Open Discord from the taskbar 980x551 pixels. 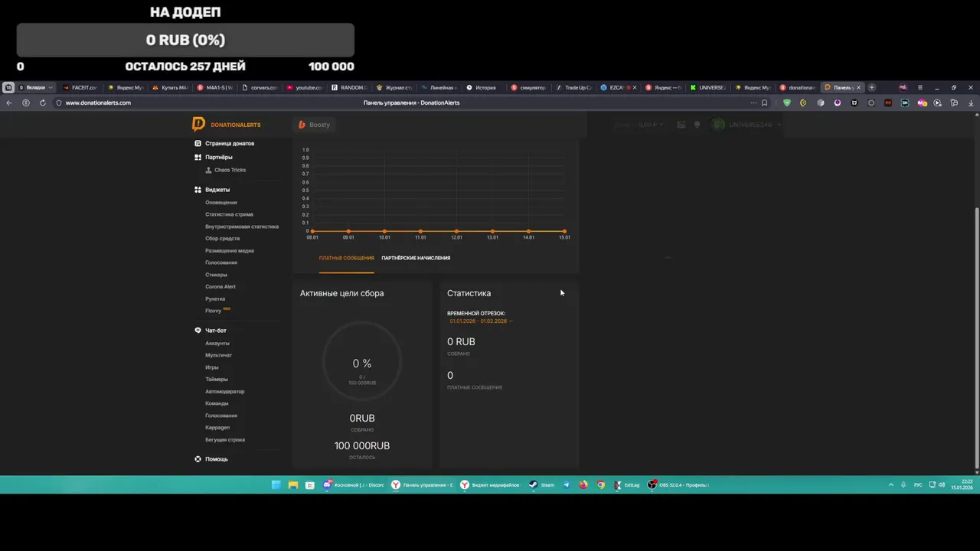(354, 484)
